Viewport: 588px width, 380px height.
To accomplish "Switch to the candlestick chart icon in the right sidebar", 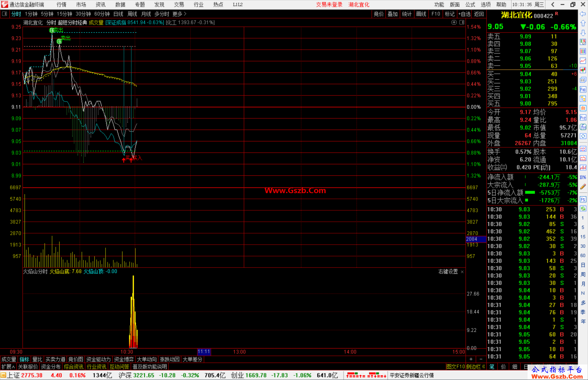I will pos(583,70).
